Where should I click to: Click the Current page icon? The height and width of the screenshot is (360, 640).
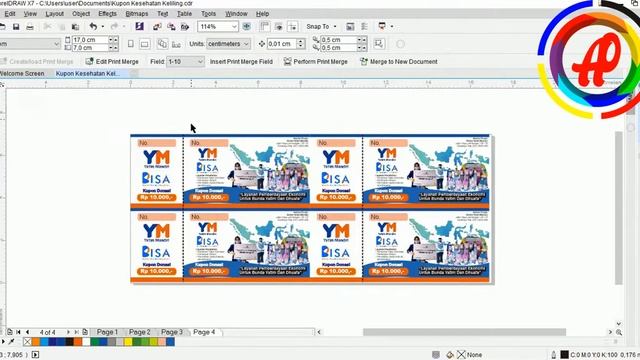point(176,44)
